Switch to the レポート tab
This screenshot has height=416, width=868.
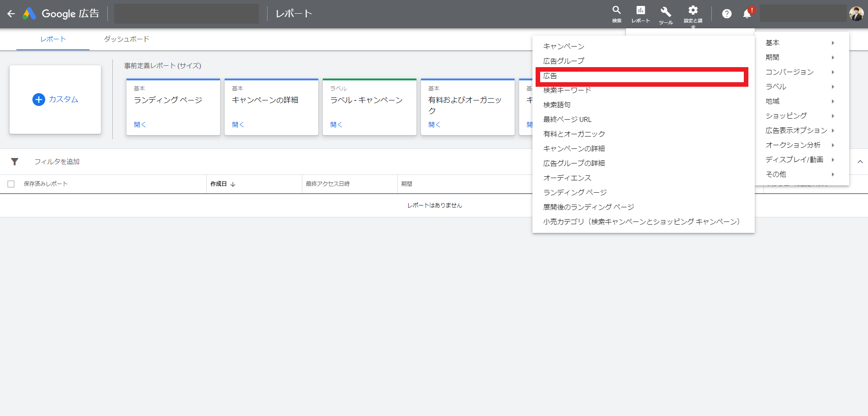[x=53, y=39]
